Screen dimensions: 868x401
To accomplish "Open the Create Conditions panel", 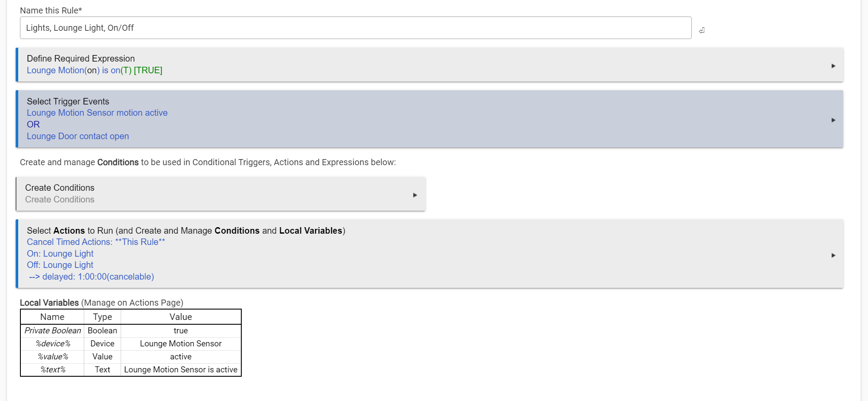I will tap(220, 194).
